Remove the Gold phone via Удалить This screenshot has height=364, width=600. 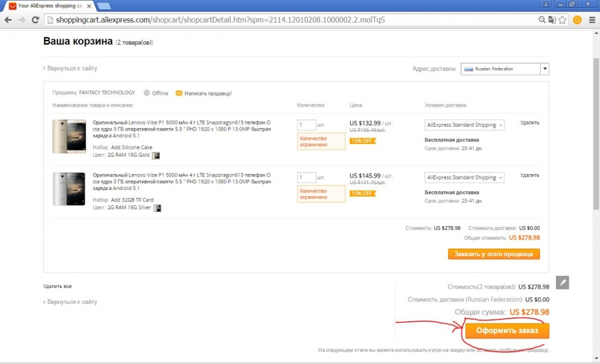tap(529, 123)
